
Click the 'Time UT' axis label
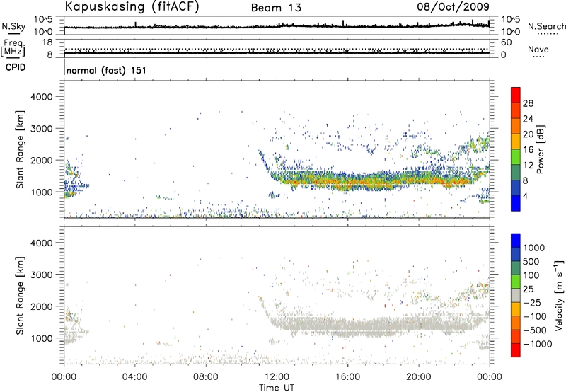[277, 387]
